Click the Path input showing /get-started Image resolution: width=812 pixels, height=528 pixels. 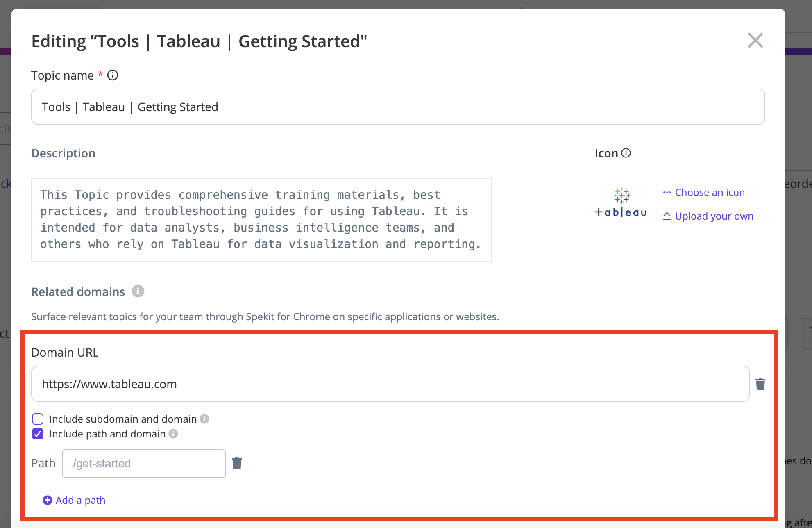point(144,464)
